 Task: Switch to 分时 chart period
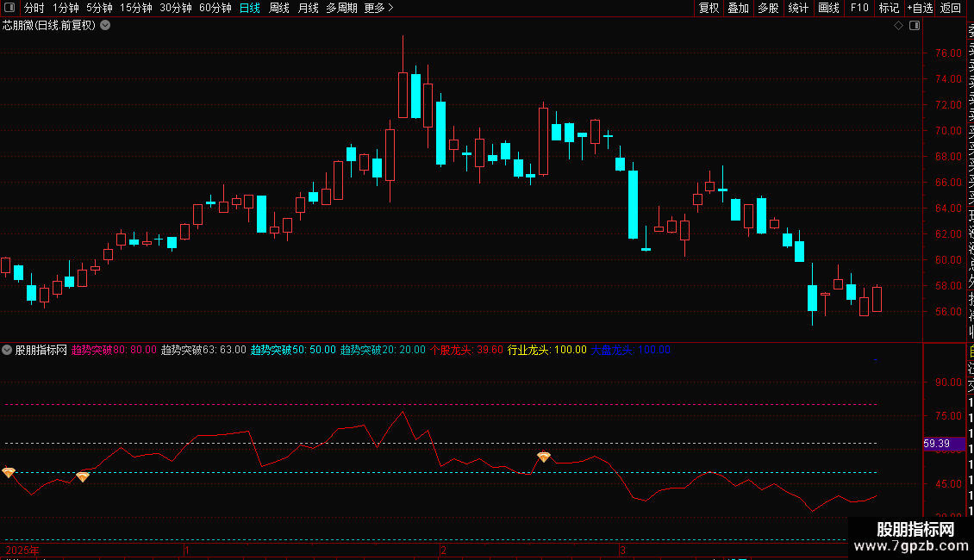34,8
